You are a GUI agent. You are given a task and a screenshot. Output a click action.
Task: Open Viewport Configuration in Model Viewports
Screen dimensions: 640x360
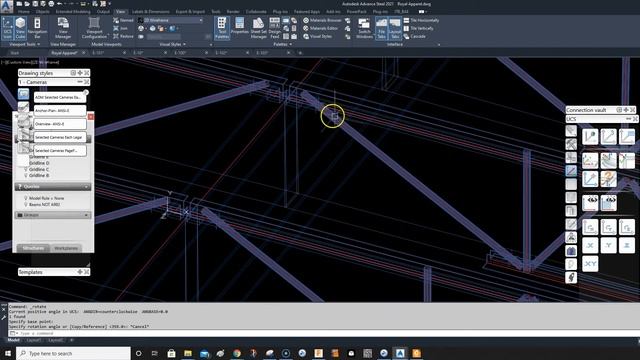(x=94, y=28)
